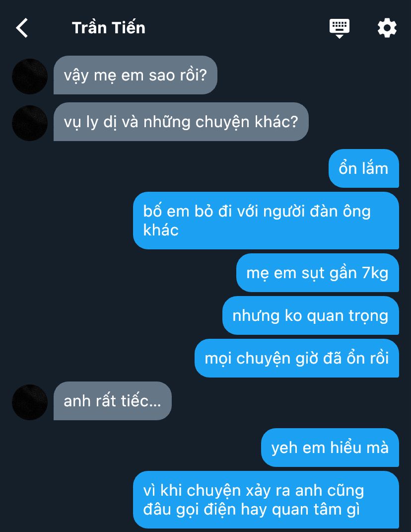Select the 'nhưng ko quan trọng' message

pyautogui.click(x=311, y=315)
